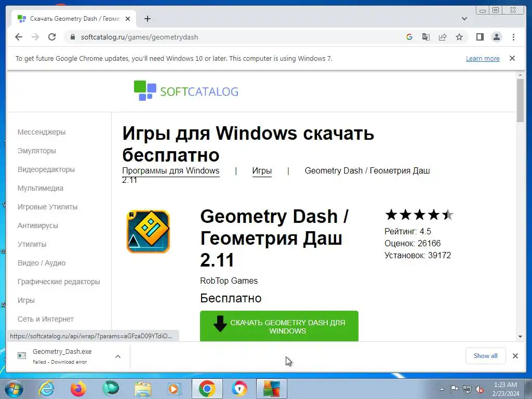Click Скачать Geometry Dash для Windows button

[x=279, y=326]
